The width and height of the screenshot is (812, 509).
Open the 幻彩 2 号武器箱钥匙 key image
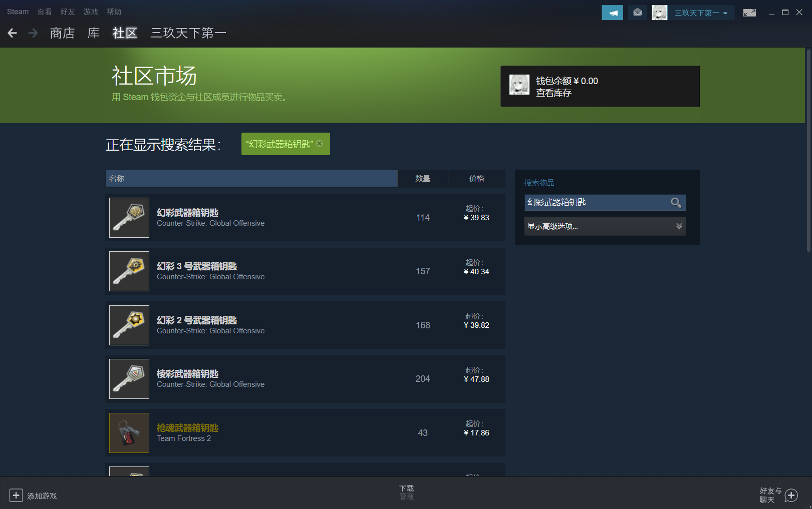pos(129,325)
